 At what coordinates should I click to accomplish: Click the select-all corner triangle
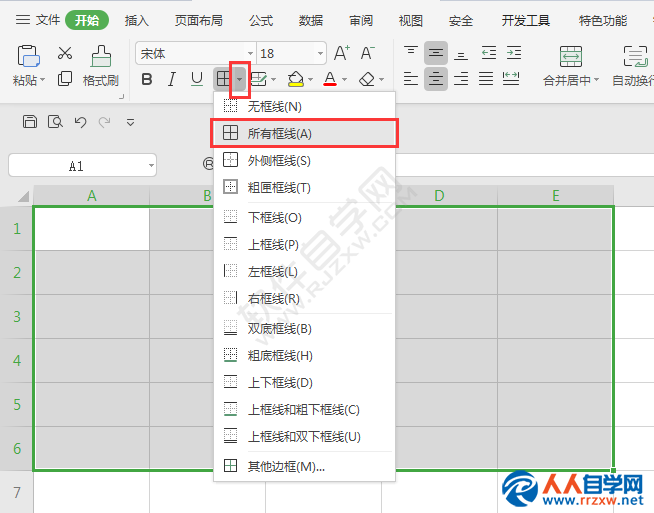tap(24, 196)
